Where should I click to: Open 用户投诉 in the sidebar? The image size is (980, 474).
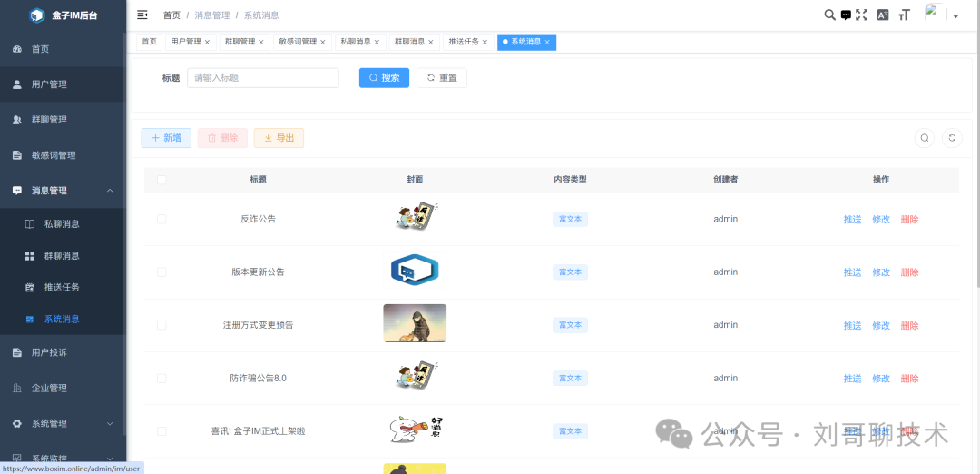click(x=63, y=352)
